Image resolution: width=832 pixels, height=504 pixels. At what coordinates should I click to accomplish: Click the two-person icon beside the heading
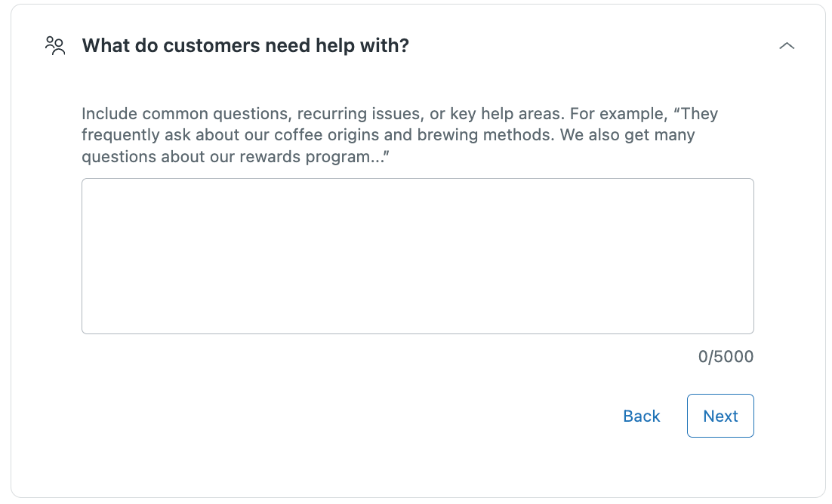coord(55,46)
